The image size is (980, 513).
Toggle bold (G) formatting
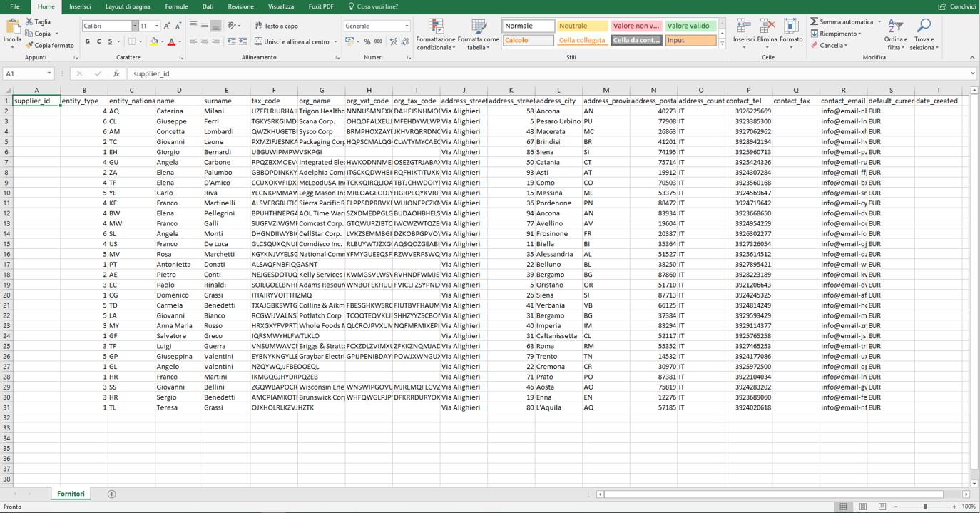87,42
